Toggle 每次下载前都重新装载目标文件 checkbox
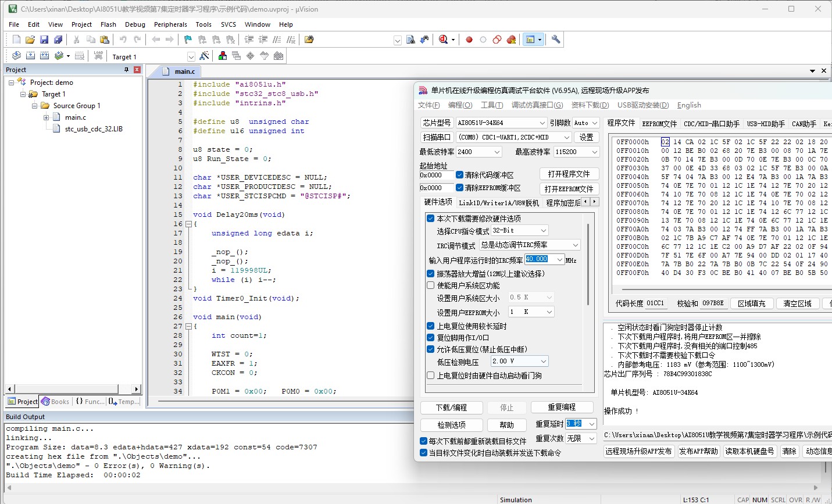The image size is (832, 504). tap(423, 441)
